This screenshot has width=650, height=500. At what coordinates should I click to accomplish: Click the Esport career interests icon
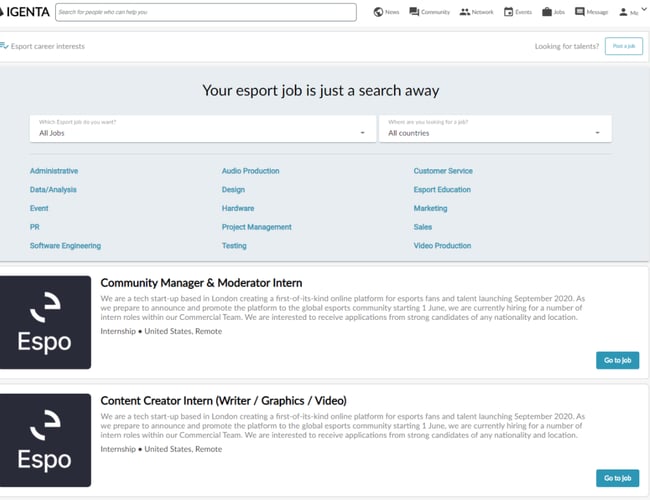[x=5, y=46]
